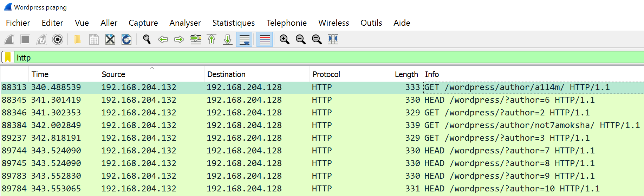Select packet 88384 row

322,125
